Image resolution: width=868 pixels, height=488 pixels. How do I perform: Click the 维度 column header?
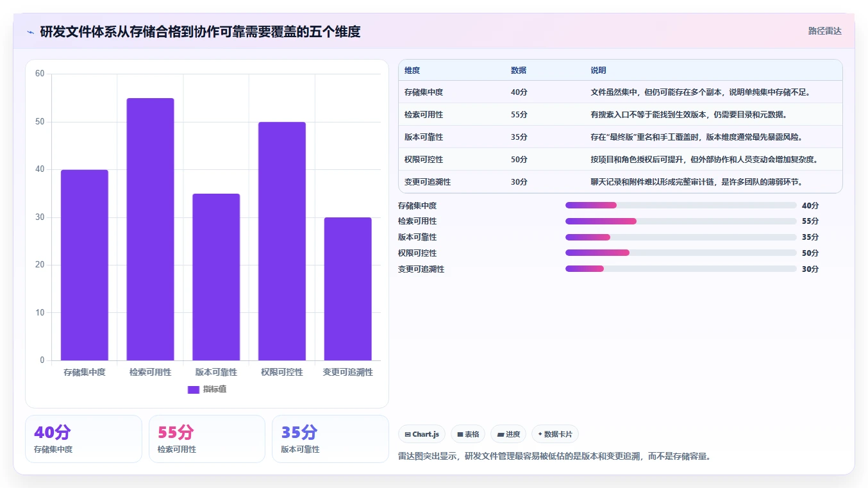coord(412,71)
